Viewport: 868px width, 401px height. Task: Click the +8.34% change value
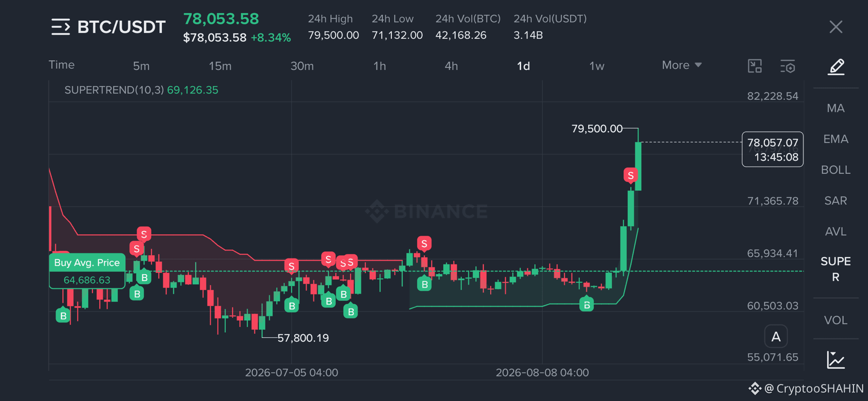[271, 38]
